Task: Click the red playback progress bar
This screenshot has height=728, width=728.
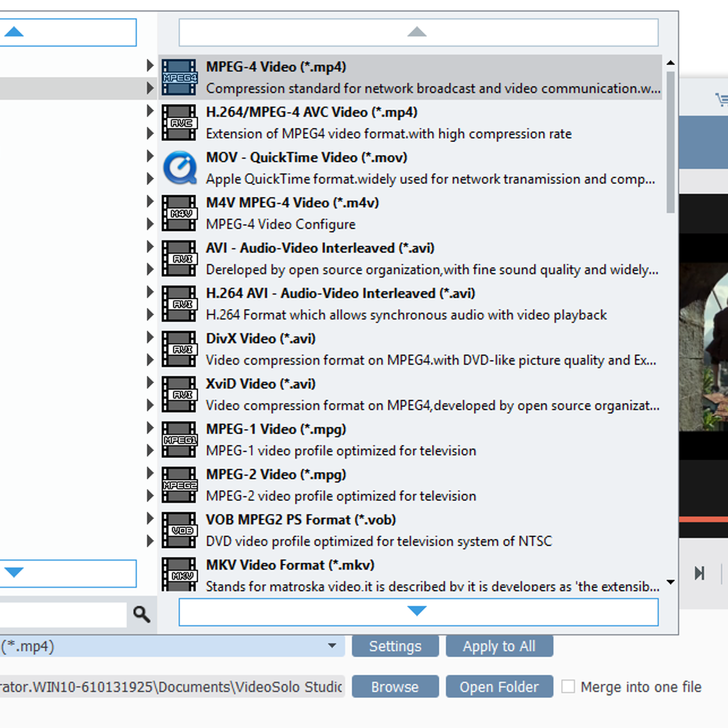Action: tap(703, 519)
